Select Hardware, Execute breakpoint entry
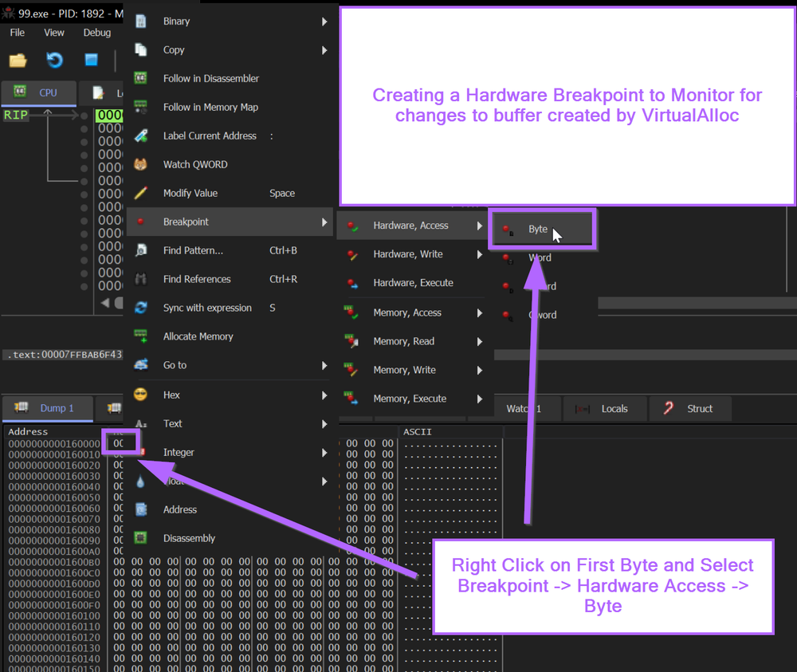797x672 pixels. 413,283
